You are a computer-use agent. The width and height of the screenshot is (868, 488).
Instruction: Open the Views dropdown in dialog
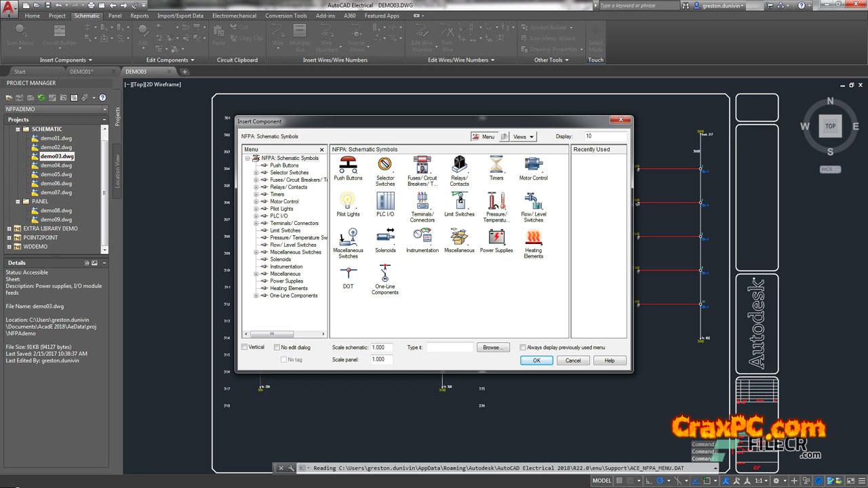tap(524, 136)
